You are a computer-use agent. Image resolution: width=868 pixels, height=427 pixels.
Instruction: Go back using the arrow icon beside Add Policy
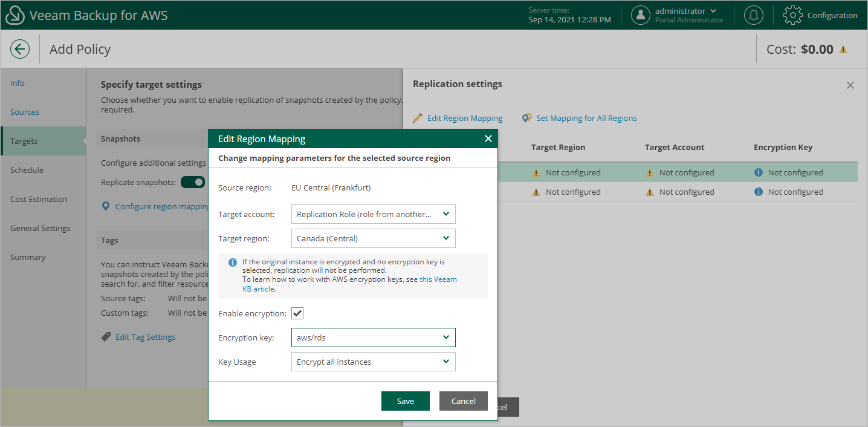pyautogui.click(x=20, y=49)
